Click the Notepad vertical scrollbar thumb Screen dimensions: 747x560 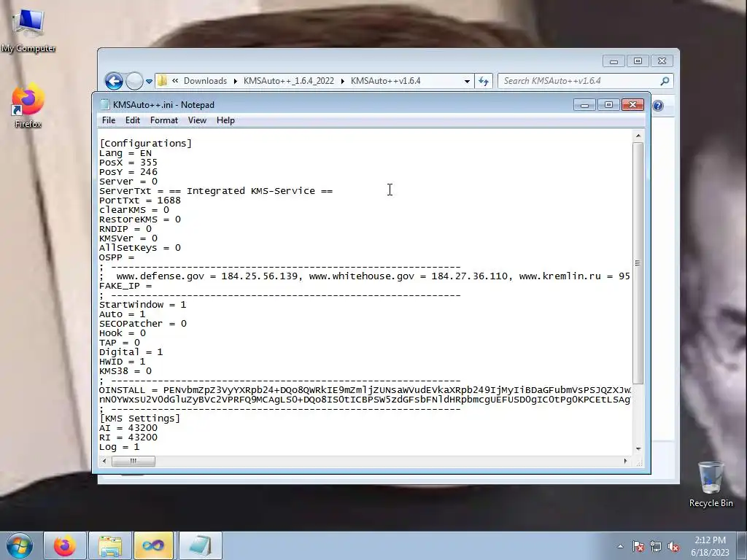click(x=638, y=263)
